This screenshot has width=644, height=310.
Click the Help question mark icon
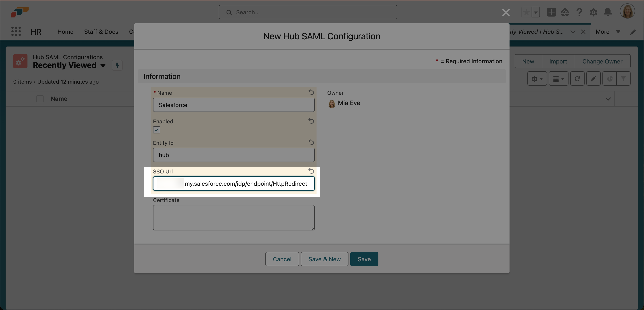point(579,12)
